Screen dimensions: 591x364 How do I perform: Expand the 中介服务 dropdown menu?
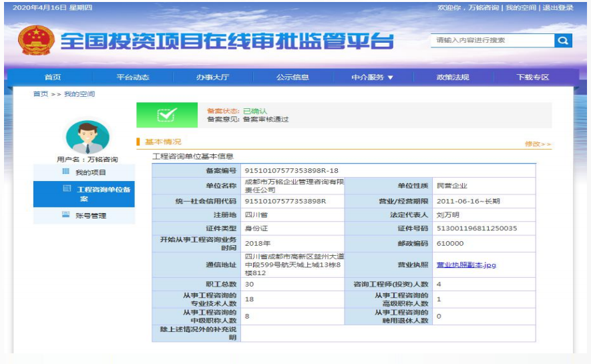(373, 77)
